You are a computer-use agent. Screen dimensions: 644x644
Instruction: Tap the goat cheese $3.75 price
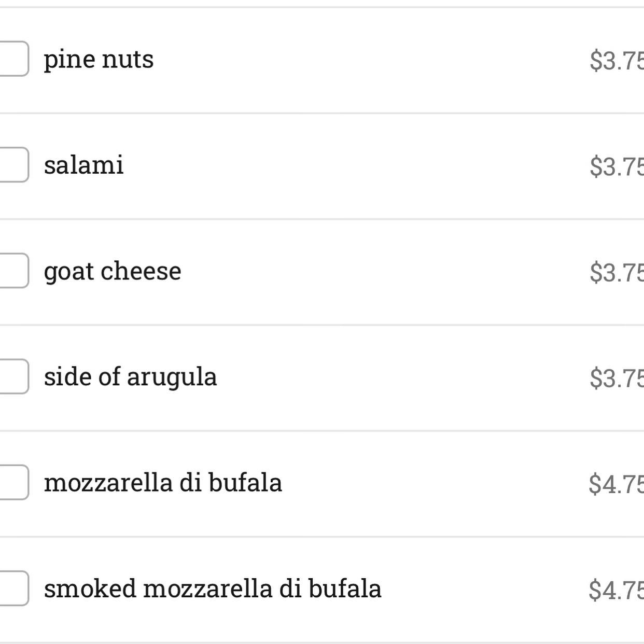[616, 272]
